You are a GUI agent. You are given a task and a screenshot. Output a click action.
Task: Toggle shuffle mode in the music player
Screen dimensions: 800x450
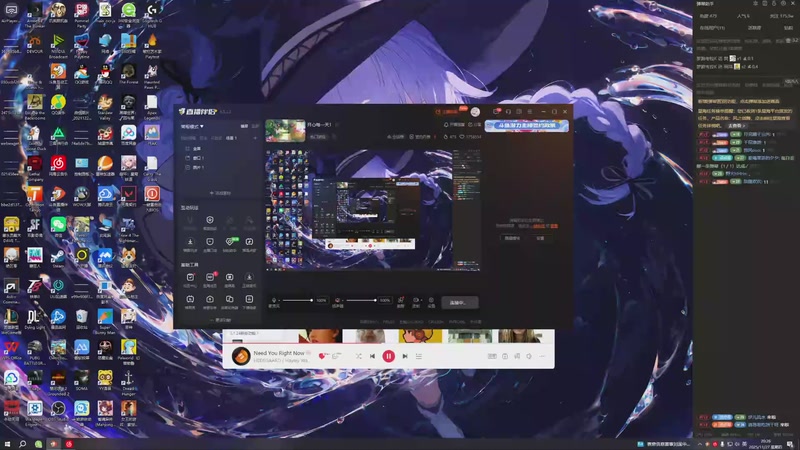pos(359,356)
